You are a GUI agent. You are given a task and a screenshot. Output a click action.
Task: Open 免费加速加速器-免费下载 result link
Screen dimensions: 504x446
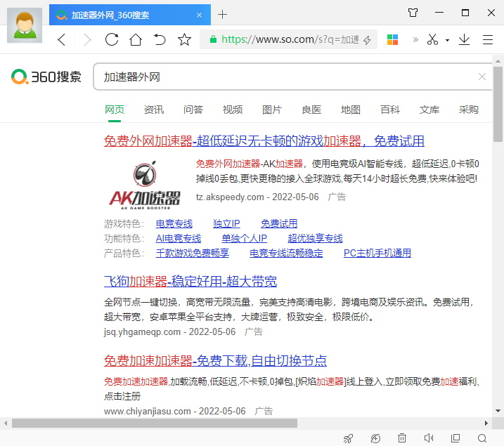(x=215, y=360)
